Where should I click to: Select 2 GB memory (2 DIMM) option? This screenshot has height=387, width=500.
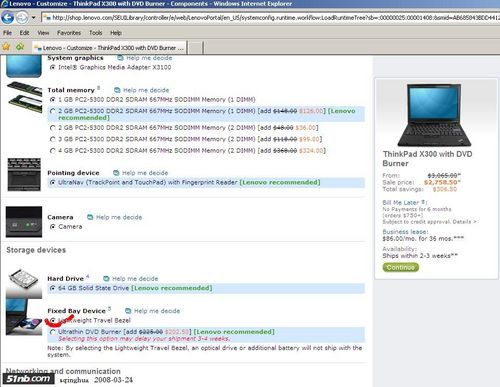point(52,128)
